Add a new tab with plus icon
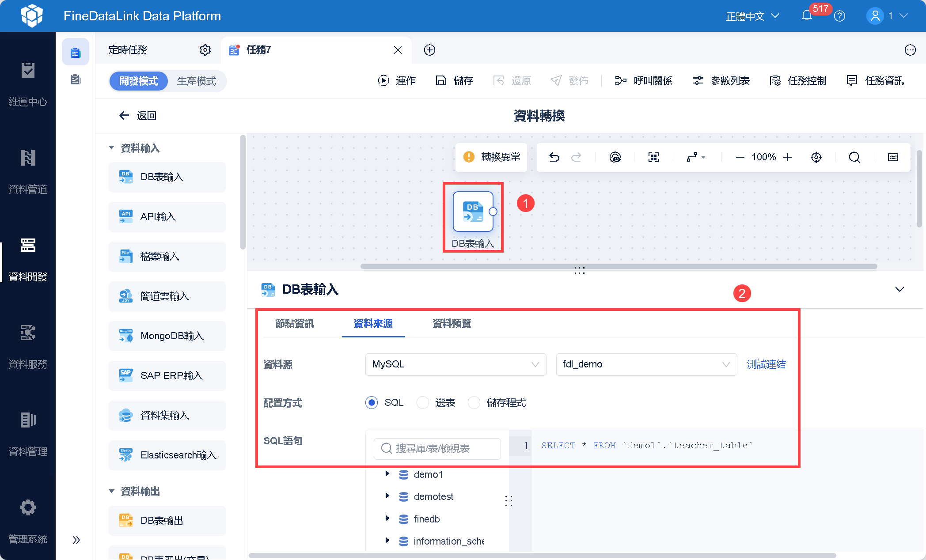 coord(429,50)
